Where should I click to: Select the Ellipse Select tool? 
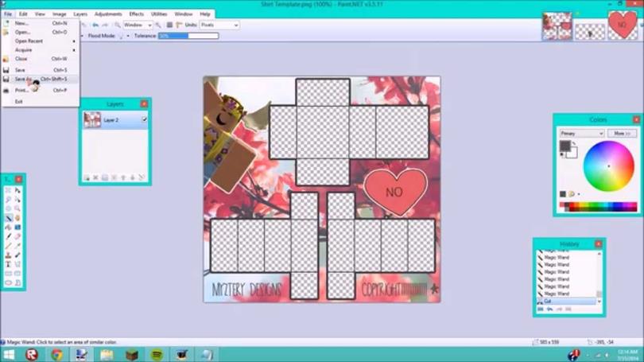(8, 208)
